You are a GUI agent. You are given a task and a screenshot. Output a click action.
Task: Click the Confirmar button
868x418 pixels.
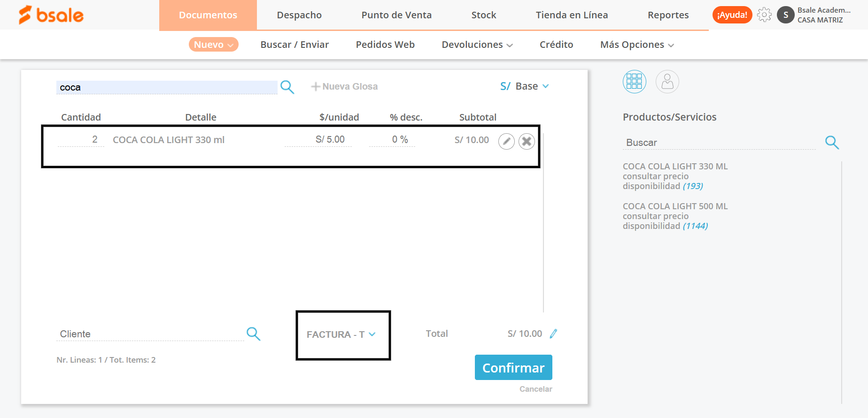click(513, 367)
